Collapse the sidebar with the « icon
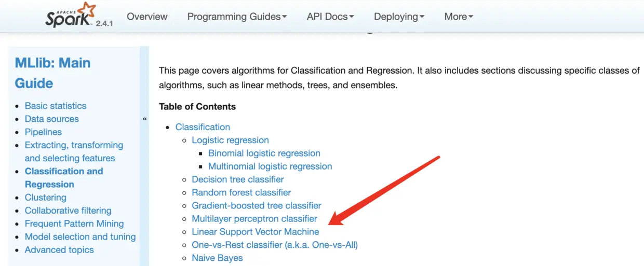The height and width of the screenshot is (266, 644). point(144,119)
